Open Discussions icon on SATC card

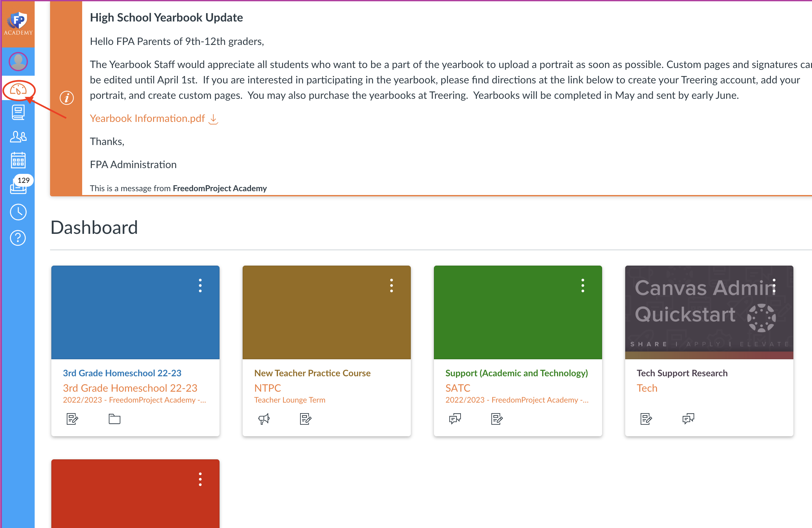[x=455, y=419]
